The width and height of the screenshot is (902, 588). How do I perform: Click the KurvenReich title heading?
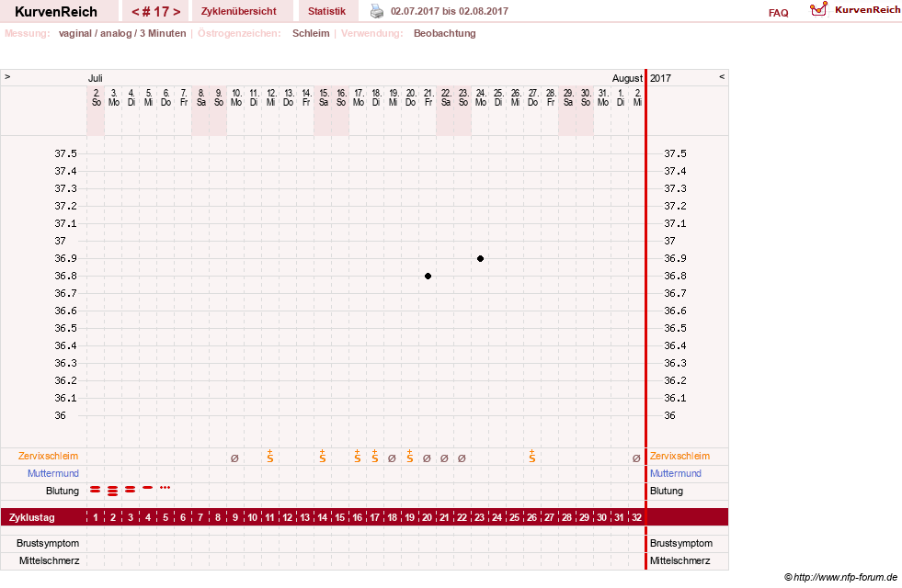coord(56,12)
